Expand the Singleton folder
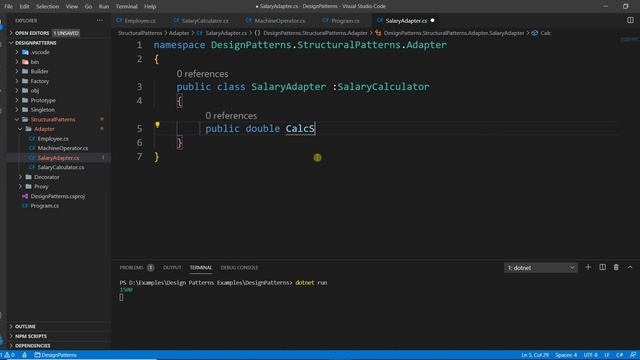This screenshot has height=360, width=640. pyautogui.click(x=42, y=110)
